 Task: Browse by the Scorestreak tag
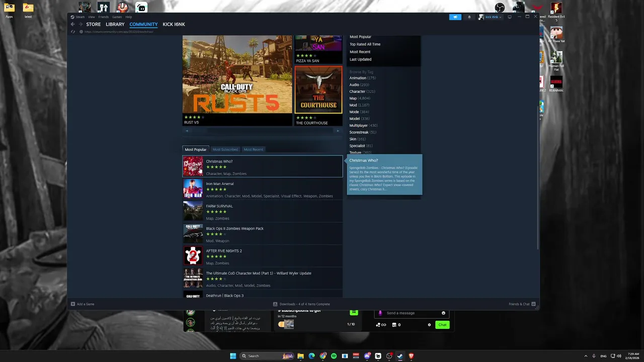[359, 132]
